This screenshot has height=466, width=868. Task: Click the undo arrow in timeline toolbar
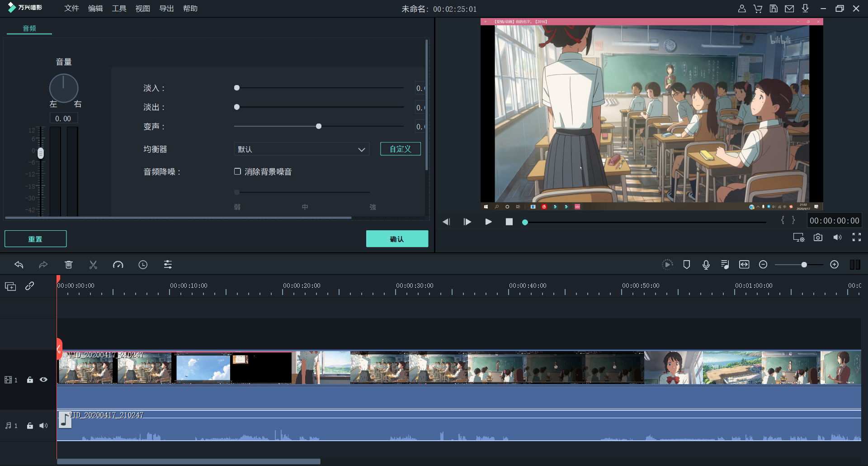(19, 265)
